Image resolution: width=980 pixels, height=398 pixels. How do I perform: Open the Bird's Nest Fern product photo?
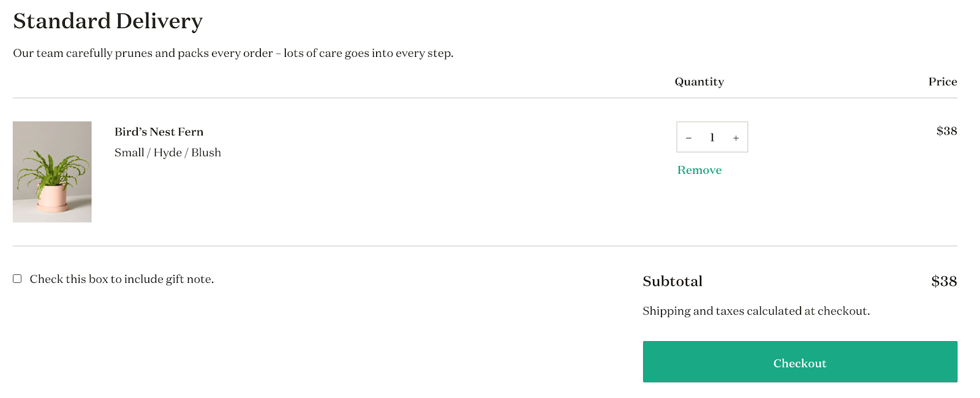coord(52,171)
